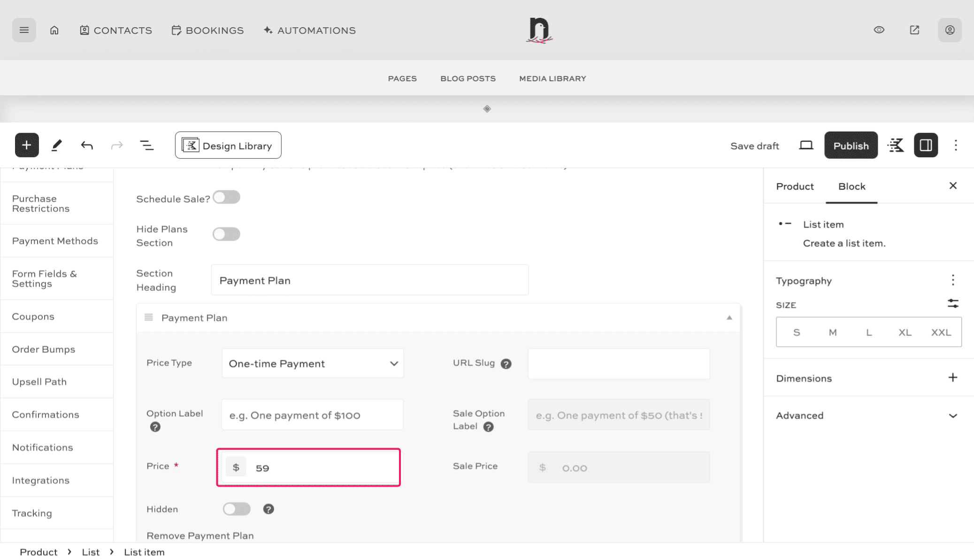Open the Media Library menu item
Screen dimensions: 974x560
point(552,78)
